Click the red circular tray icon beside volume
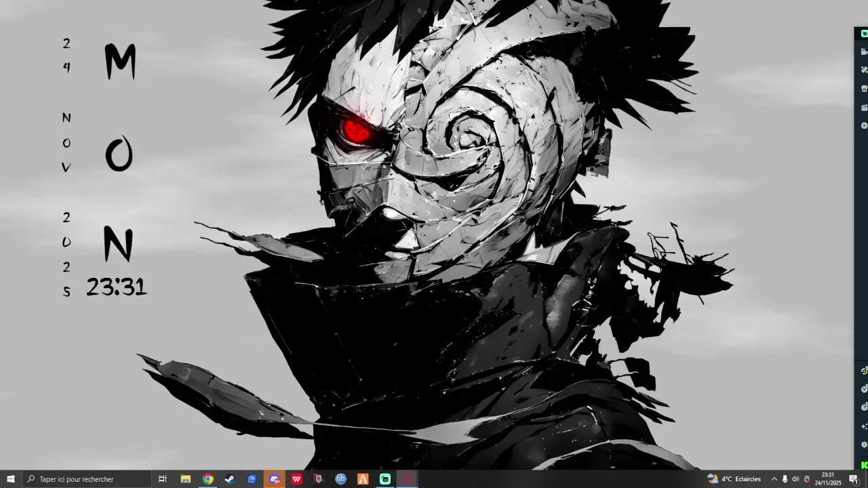The width and height of the screenshot is (868, 488). pyautogui.click(x=806, y=479)
